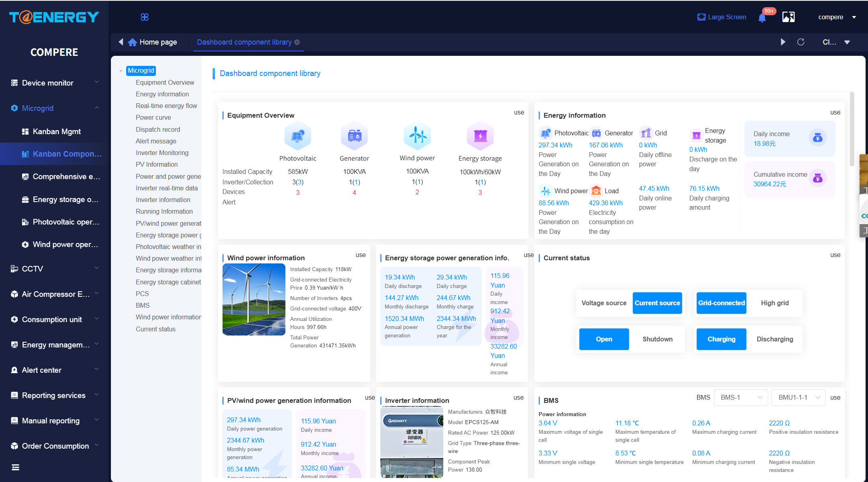The height and width of the screenshot is (482, 868).
Task: Click the Photovoltaic equipment icon
Action: click(298, 136)
